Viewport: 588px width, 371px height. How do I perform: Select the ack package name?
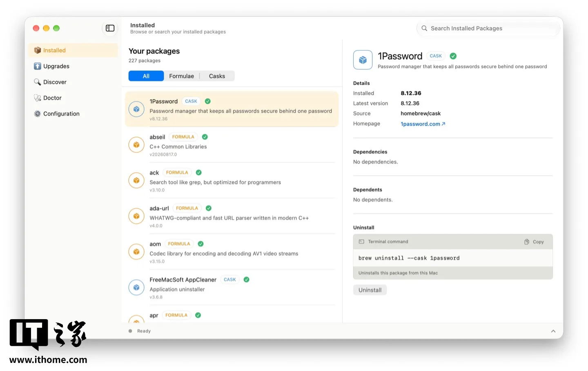tap(154, 173)
